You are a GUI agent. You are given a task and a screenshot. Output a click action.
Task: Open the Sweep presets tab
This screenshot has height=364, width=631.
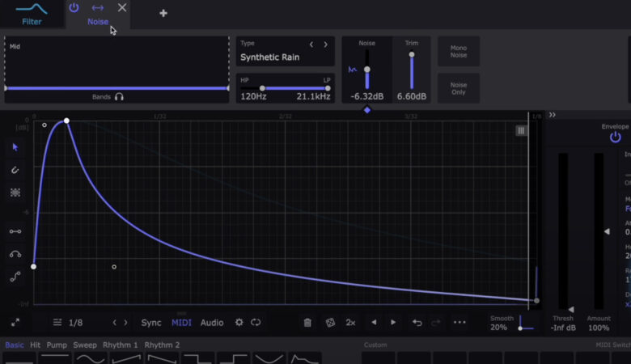coord(85,345)
